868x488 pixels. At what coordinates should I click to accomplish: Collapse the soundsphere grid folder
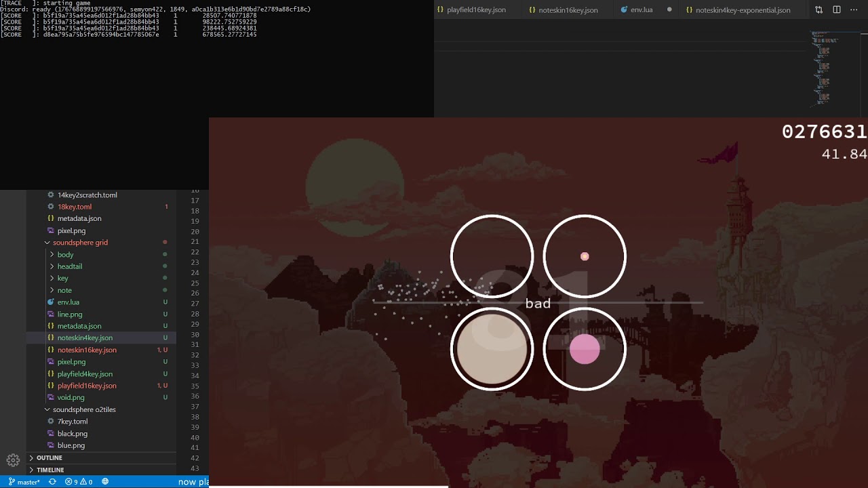point(47,243)
